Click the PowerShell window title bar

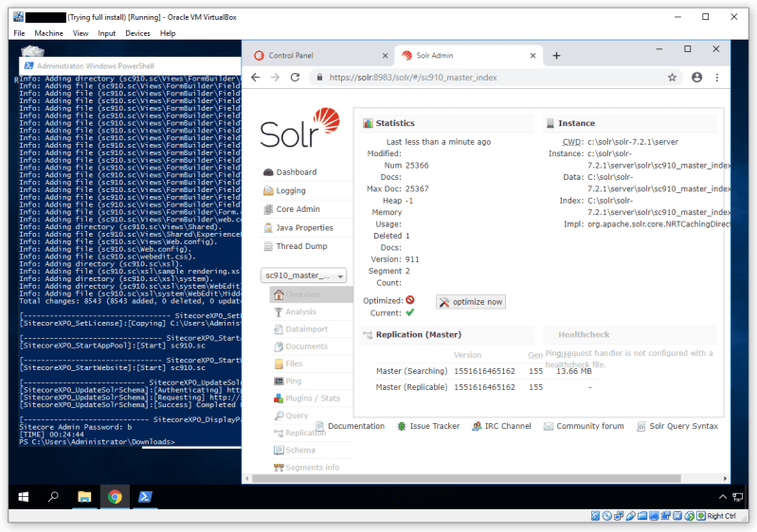coord(131,66)
